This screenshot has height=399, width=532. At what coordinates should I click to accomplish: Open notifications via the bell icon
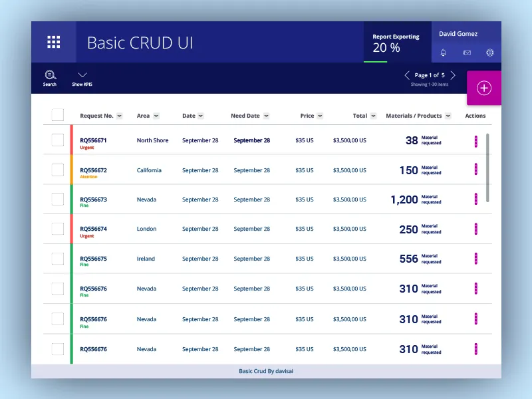tap(443, 53)
